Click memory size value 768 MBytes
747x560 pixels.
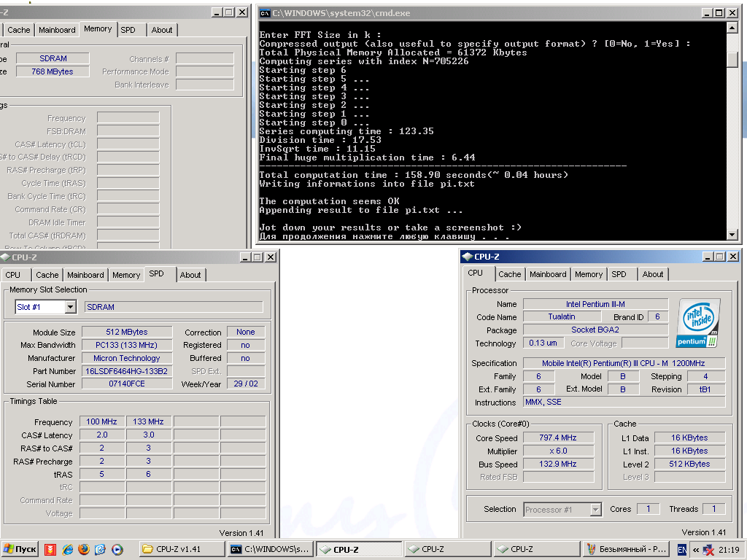[x=53, y=71]
